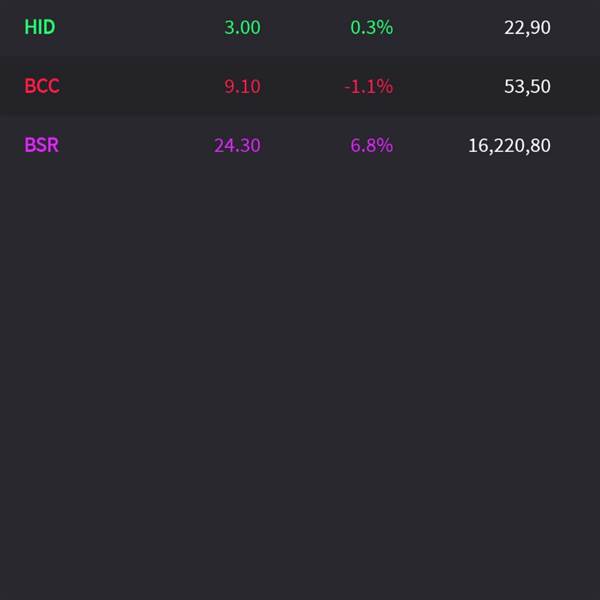The image size is (600, 600).
Task: Tap the white 16,220,80 volume figure
Action: pyautogui.click(x=509, y=145)
